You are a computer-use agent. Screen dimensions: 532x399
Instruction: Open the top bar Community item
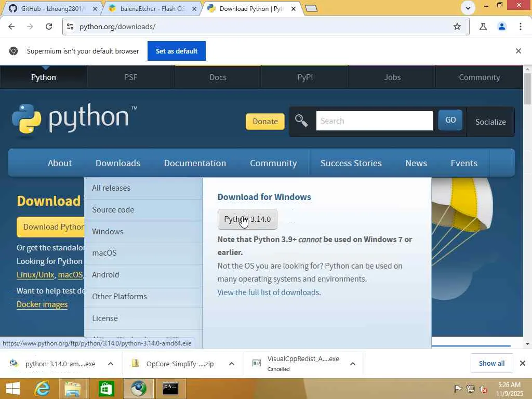480,77
